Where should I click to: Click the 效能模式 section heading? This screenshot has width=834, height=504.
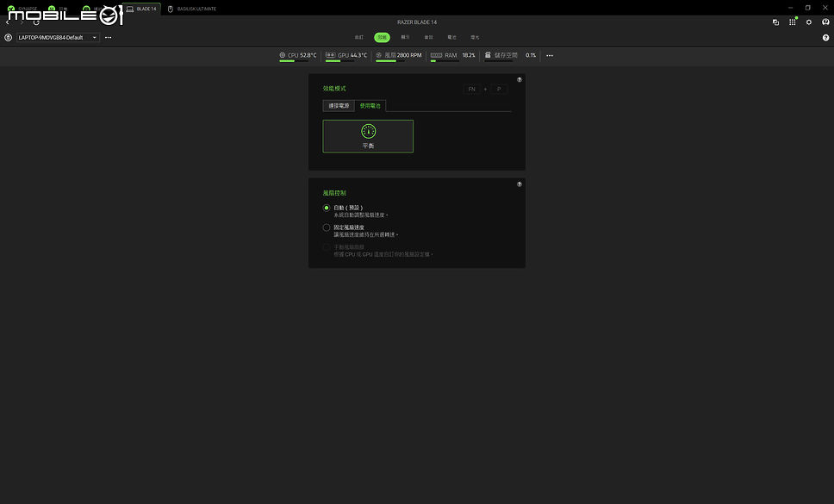pos(334,88)
